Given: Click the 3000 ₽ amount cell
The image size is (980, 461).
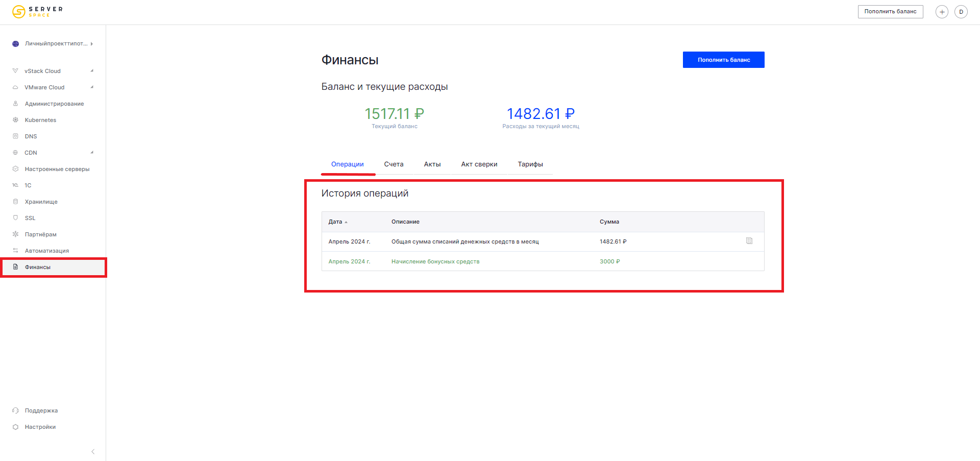Looking at the screenshot, I should tap(610, 261).
